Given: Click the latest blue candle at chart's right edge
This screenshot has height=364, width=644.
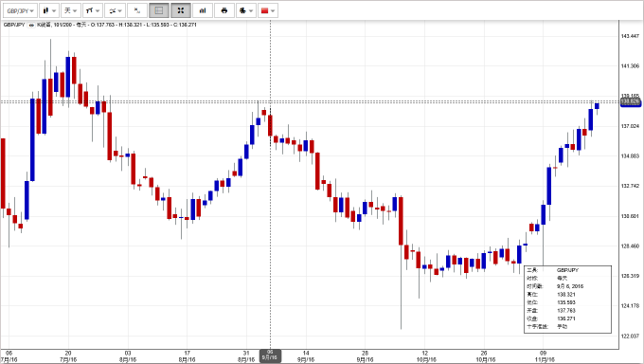Looking at the screenshot, I should pyautogui.click(x=597, y=106).
